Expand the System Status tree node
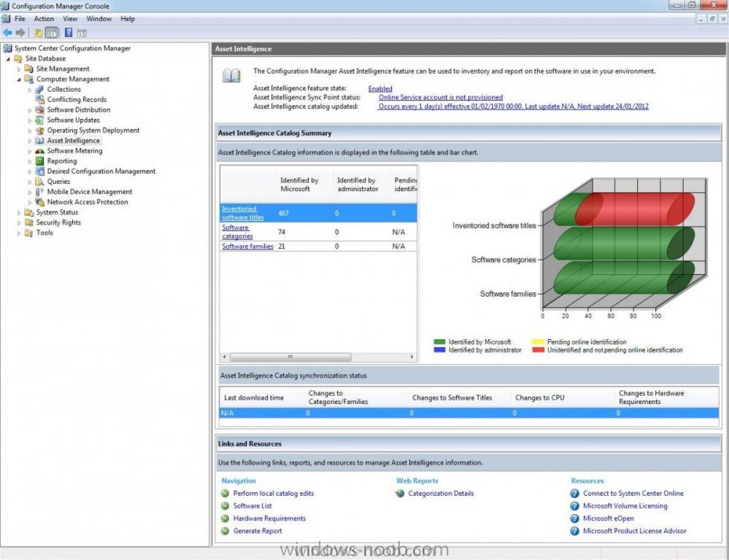 tap(19, 213)
